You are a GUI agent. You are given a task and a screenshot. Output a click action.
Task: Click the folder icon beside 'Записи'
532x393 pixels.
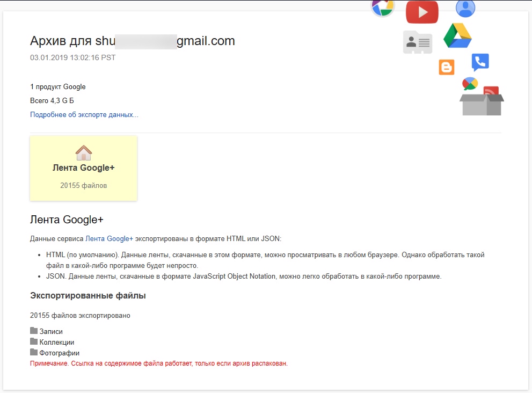(x=34, y=331)
